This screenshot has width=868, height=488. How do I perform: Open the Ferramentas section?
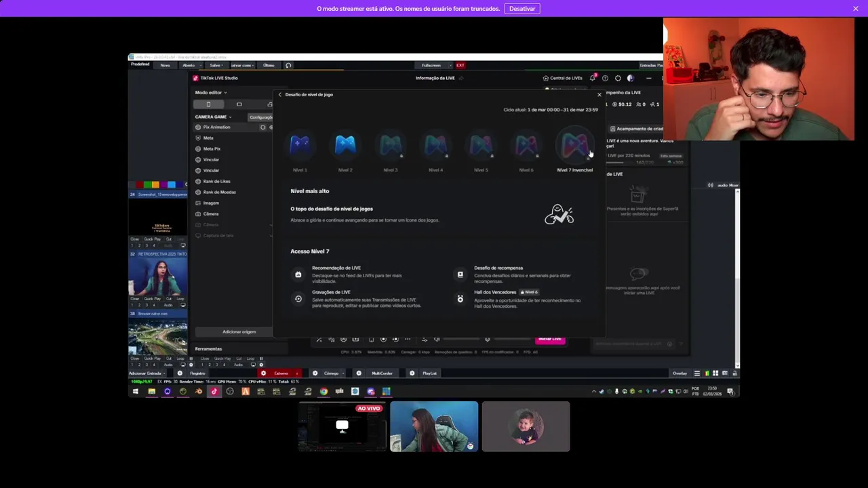(208, 349)
